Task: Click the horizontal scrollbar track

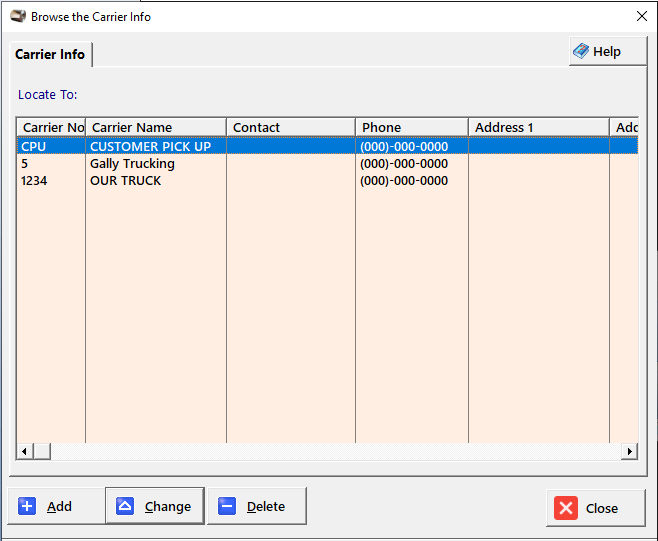Action: coord(330,452)
